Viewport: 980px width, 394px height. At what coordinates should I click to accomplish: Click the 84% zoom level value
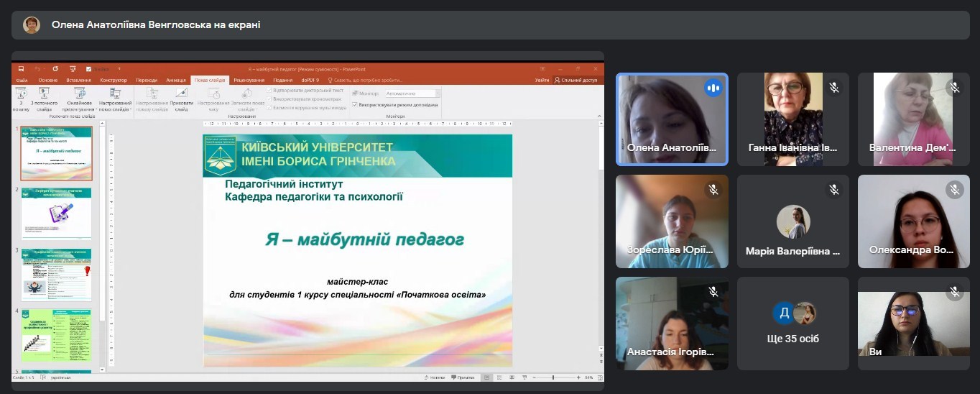(x=588, y=377)
